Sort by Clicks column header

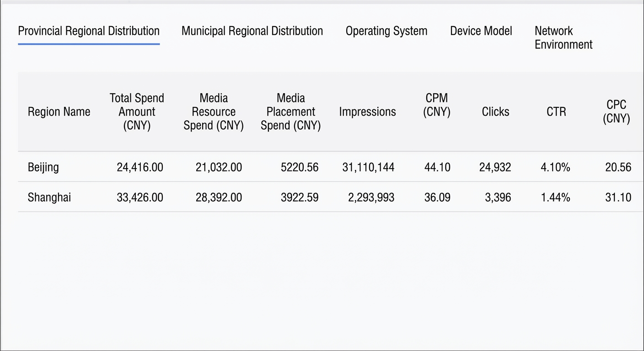click(x=495, y=112)
